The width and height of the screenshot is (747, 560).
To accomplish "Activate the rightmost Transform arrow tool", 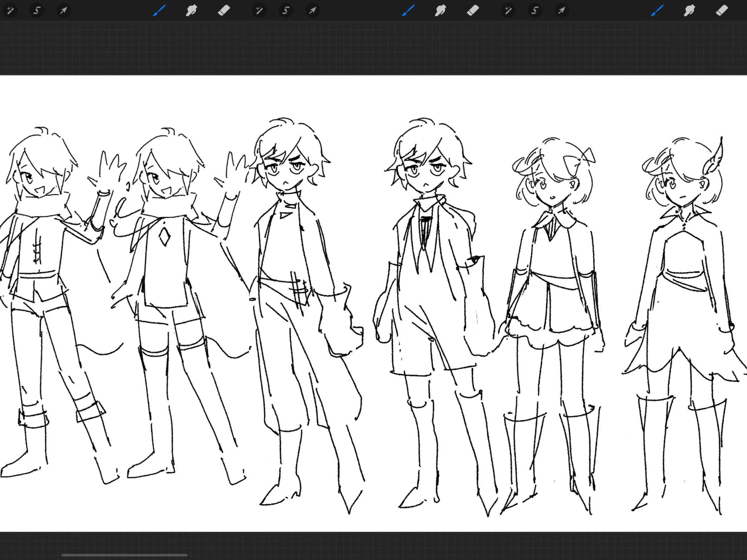I will 562,10.
